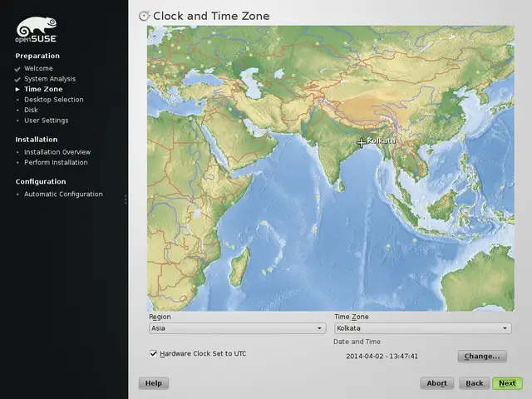Open the Region dropdown showing Asia
532x399 pixels.
point(238,328)
